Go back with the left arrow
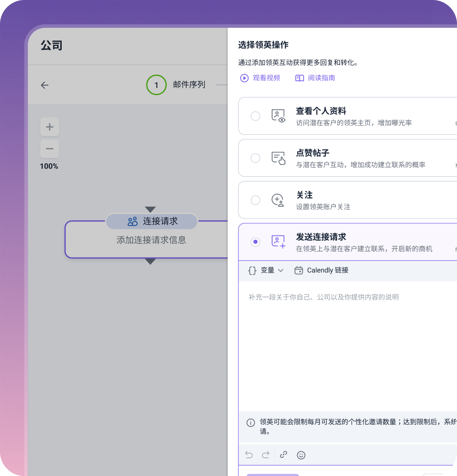This screenshot has height=476, width=457. pyautogui.click(x=45, y=85)
